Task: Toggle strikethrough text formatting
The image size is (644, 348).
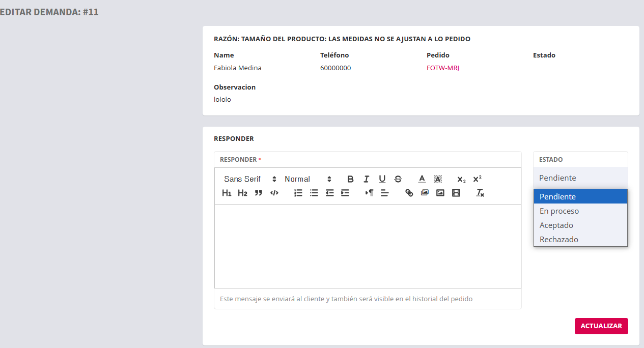Action: pos(398,179)
